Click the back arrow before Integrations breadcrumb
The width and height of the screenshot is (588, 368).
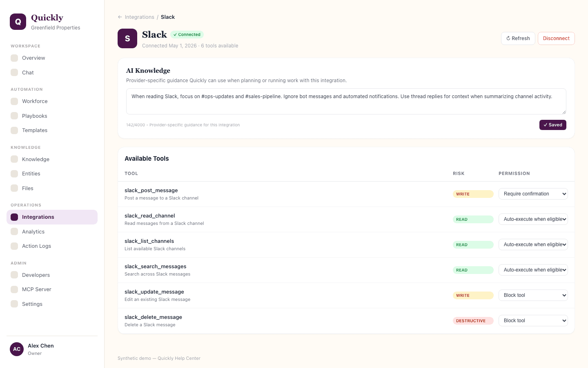(120, 17)
